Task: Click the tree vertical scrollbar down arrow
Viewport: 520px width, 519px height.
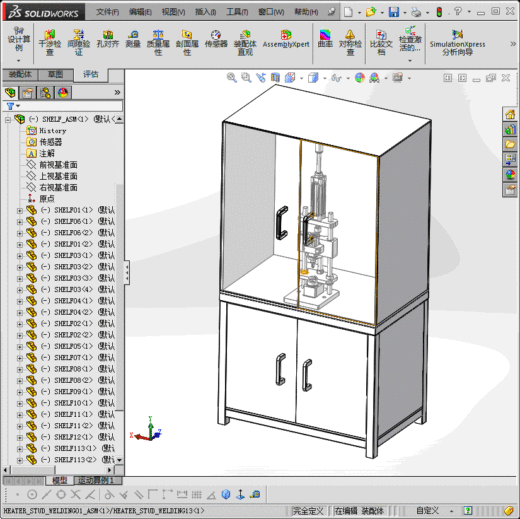Action: click(119, 460)
